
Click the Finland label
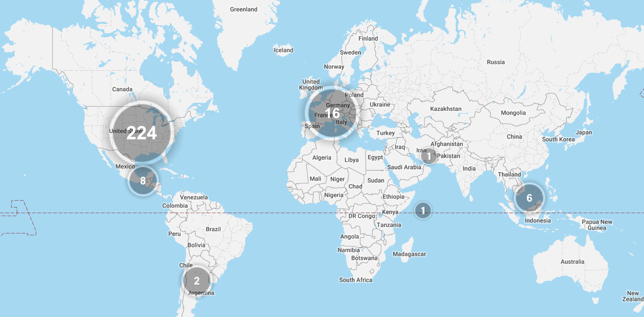pos(368,38)
